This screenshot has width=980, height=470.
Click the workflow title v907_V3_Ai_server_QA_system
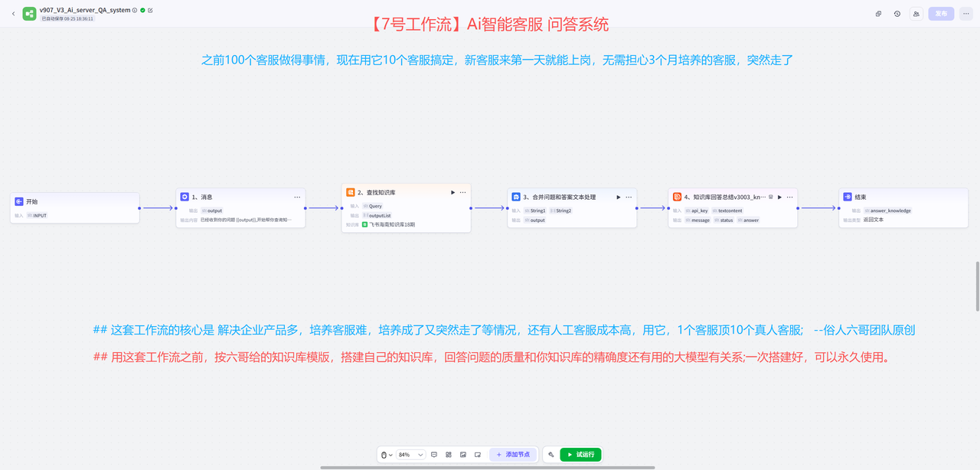(x=85, y=11)
